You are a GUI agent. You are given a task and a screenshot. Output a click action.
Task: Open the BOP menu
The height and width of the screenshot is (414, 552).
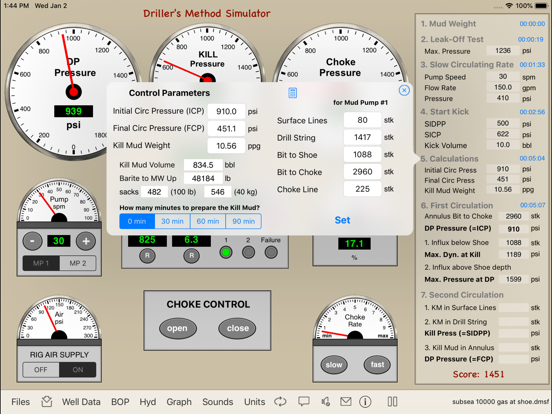click(x=120, y=402)
